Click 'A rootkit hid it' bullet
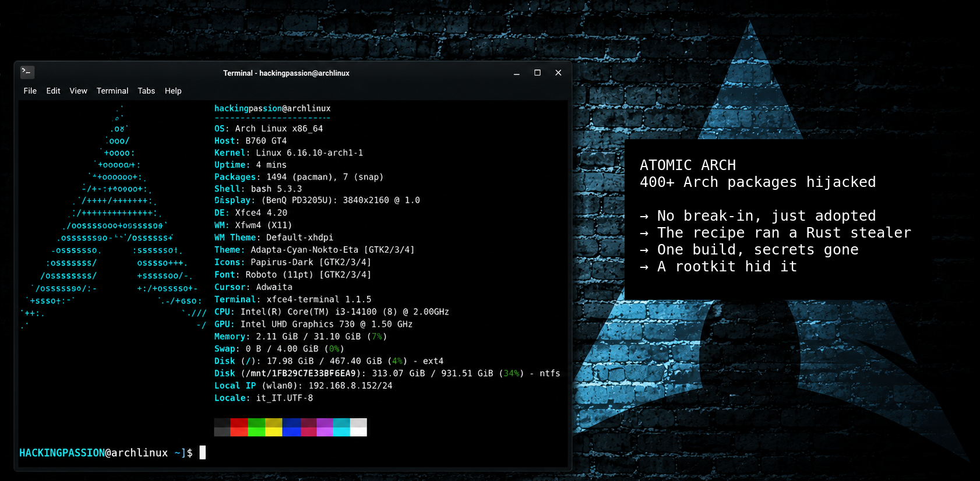980x481 pixels. click(718, 267)
